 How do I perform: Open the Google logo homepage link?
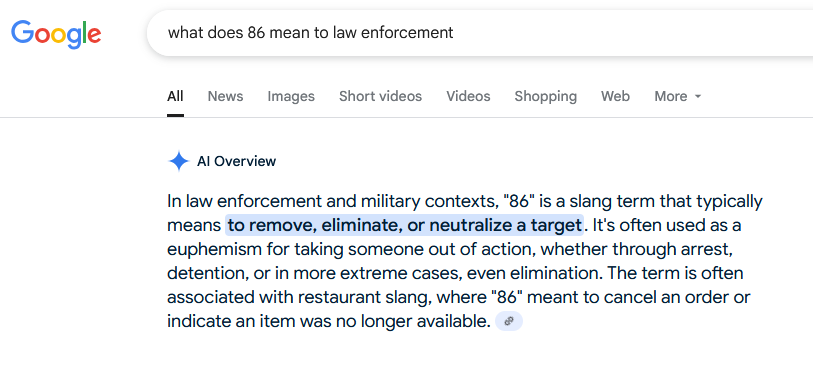[56, 34]
